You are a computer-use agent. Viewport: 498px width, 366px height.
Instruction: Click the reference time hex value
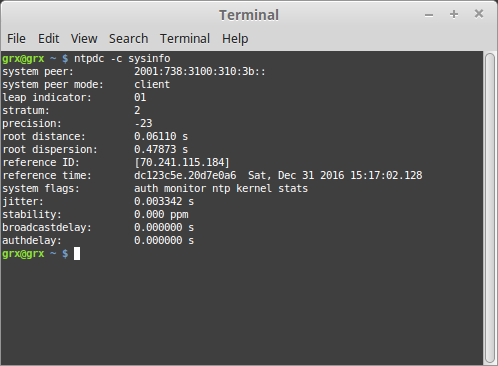tap(185, 175)
